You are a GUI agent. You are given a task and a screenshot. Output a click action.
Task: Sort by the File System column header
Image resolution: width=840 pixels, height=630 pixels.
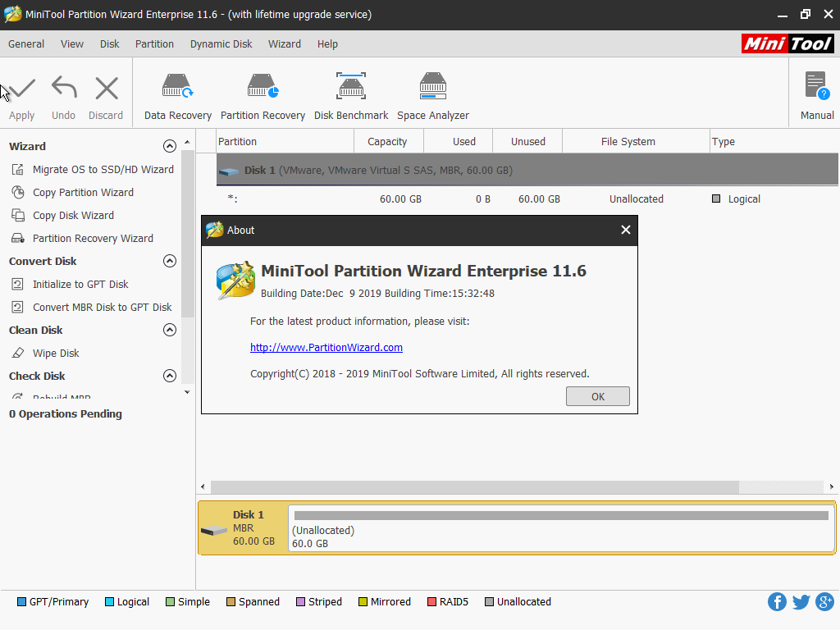click(636, 141)
